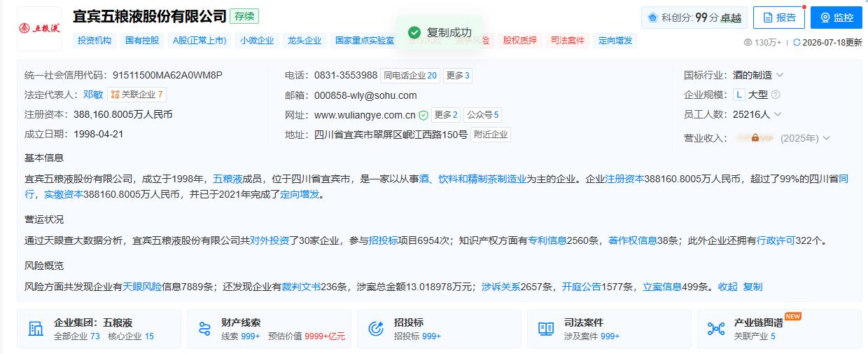Click the eye view-count icon beside 130万+
This screenshot has height=354, width=868.
coord(748,42)
